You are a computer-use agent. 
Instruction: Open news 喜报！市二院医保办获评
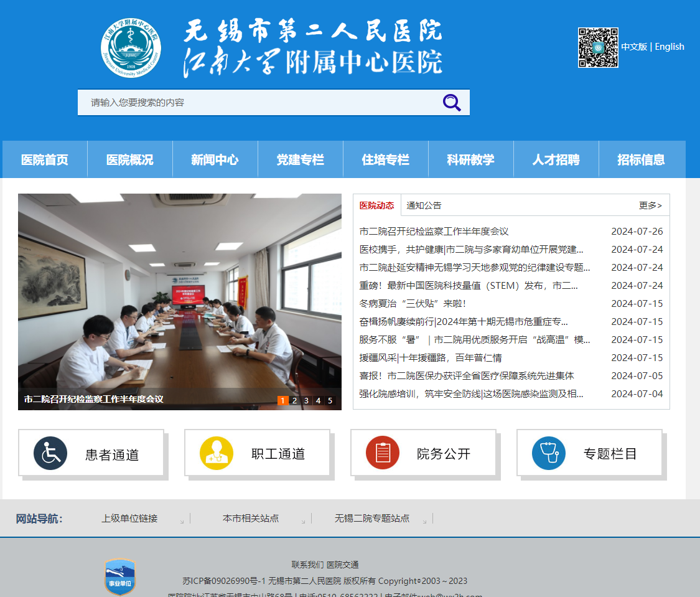point(467,376)
